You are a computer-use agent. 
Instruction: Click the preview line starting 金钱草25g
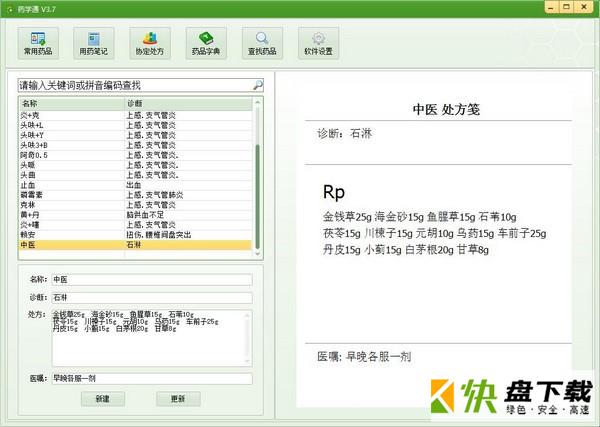tap(419, 217)
